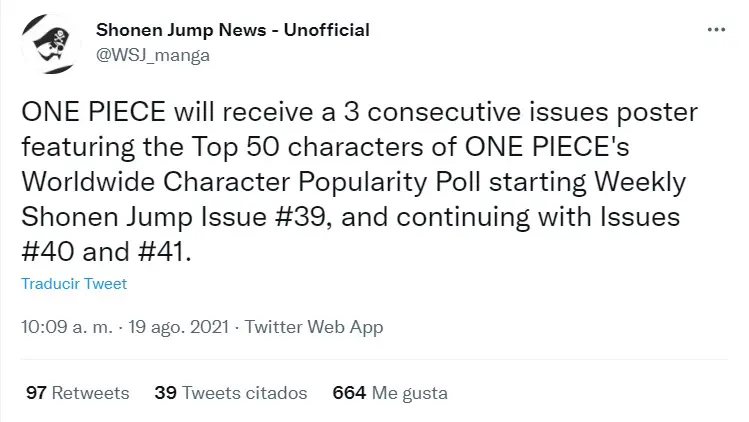Viewport: 749px width, 422px height.
Task: Click the phrase 'Top 50 characters' in tweet
Action: (x=308, y=147)
